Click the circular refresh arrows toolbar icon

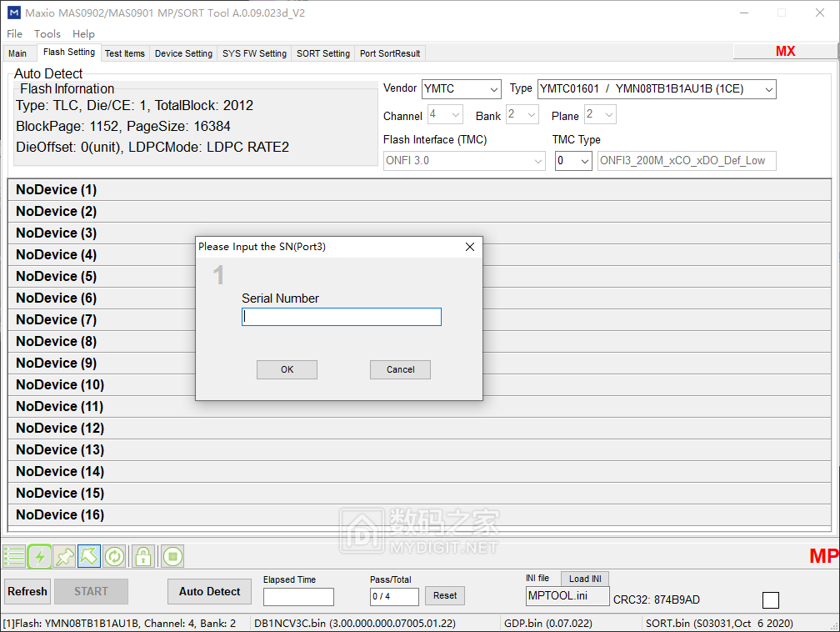(114, 556)
